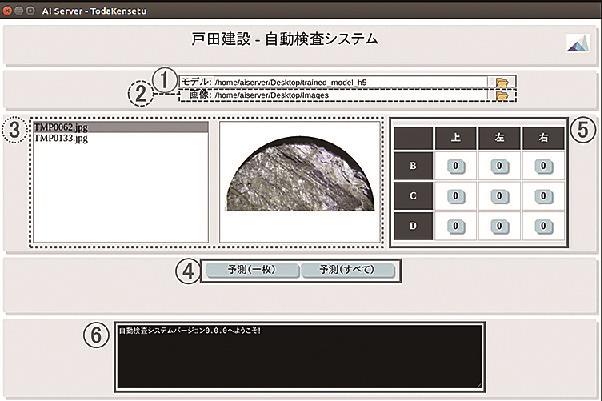602x401 pixels.
Task: Close the AI Server window
Action: click(x=6, y=11)
